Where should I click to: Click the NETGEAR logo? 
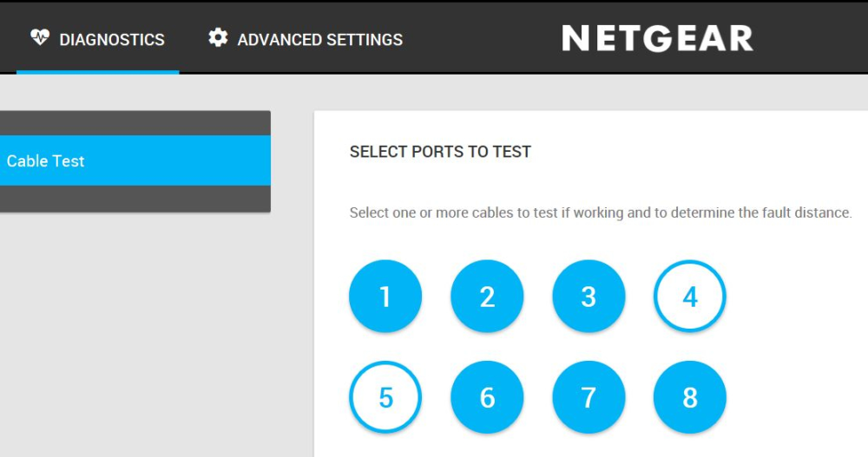pyautogui.click(x=657, y=38)
